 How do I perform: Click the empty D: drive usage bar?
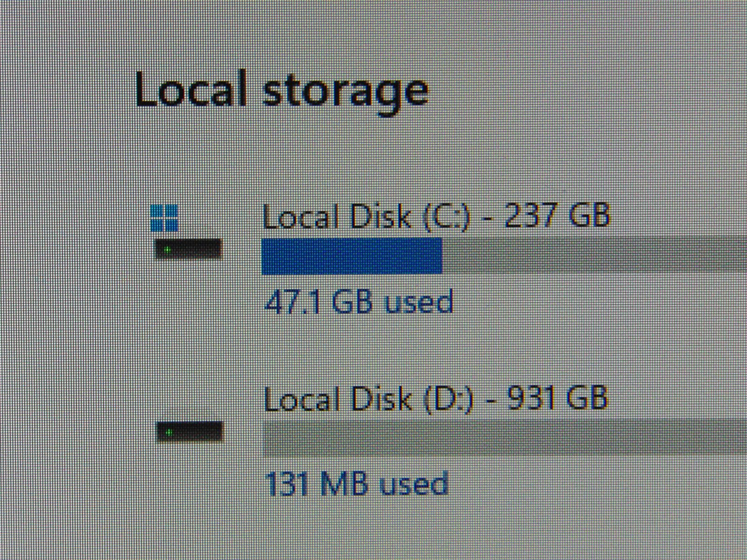point(504,437)
